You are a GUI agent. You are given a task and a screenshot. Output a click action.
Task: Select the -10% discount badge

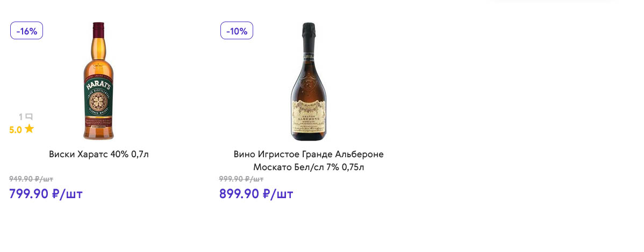click(x=237, y=30)
